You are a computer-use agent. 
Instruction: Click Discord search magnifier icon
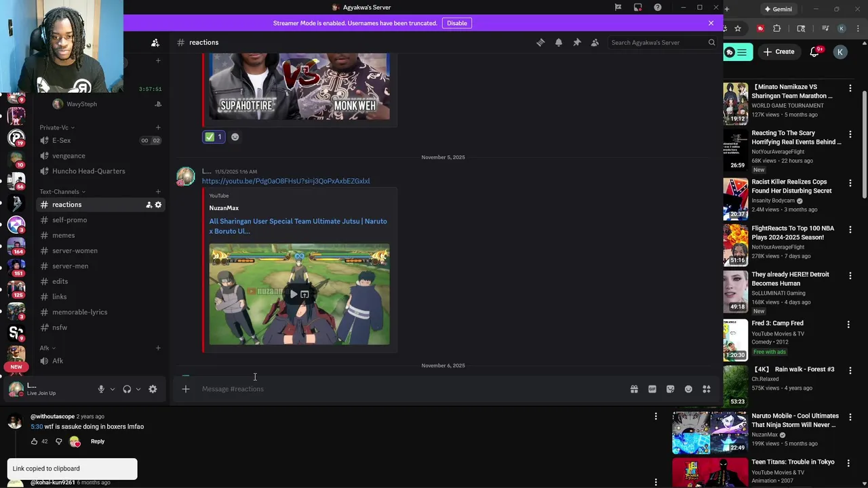click(711, 42)
